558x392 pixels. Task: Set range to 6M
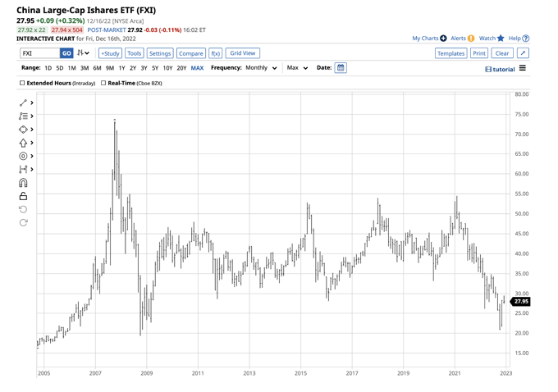pos(97,68)
